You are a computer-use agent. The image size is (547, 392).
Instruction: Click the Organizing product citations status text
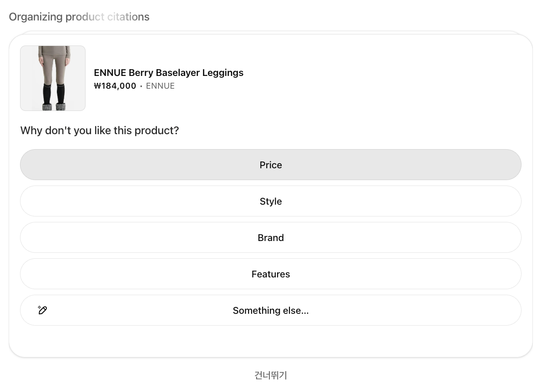79,17
